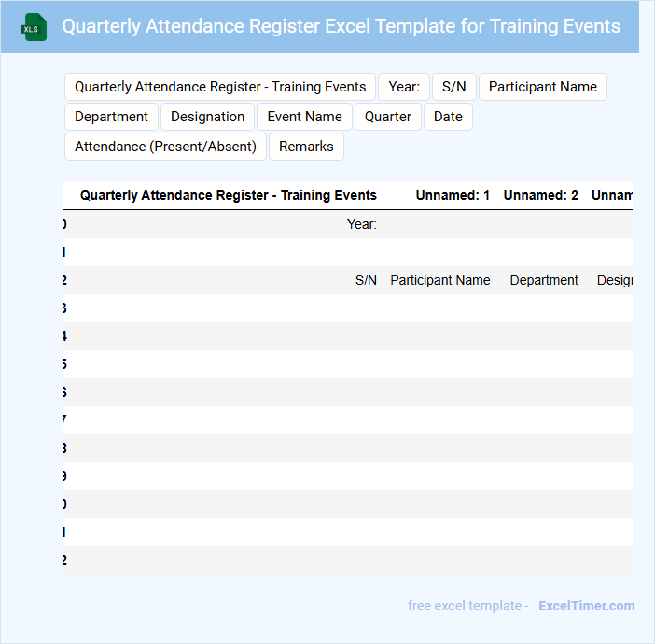Select the 'S/N' tag button
This screenshot has width=655, height=644.
[x=454, y=87]
